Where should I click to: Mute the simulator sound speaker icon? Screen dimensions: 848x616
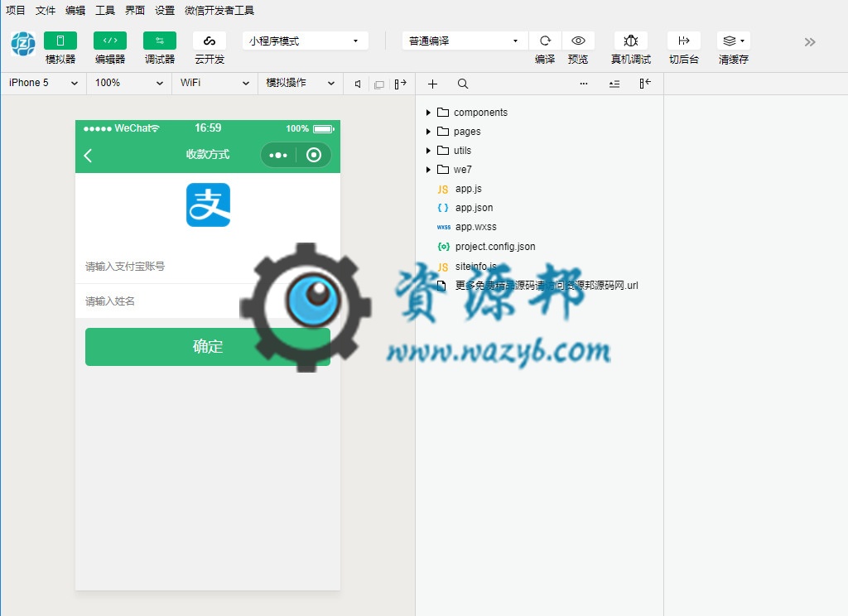point(358,84)
